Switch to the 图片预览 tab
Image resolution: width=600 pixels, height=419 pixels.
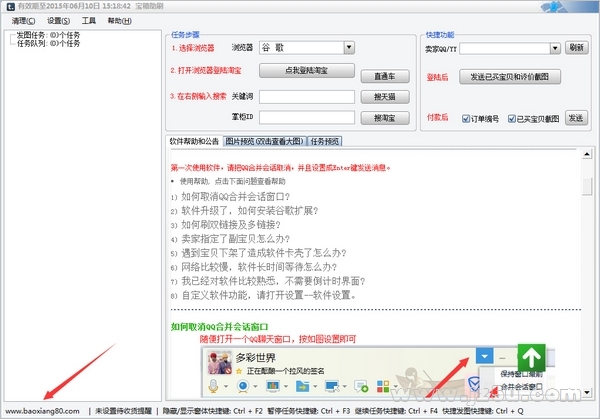(264, 141)
